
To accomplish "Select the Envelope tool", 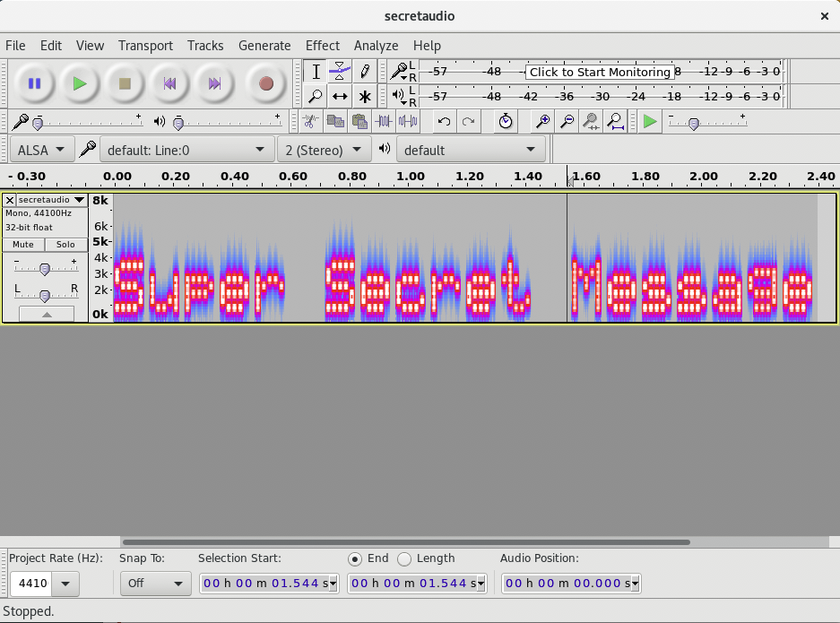I will [340, 71].
